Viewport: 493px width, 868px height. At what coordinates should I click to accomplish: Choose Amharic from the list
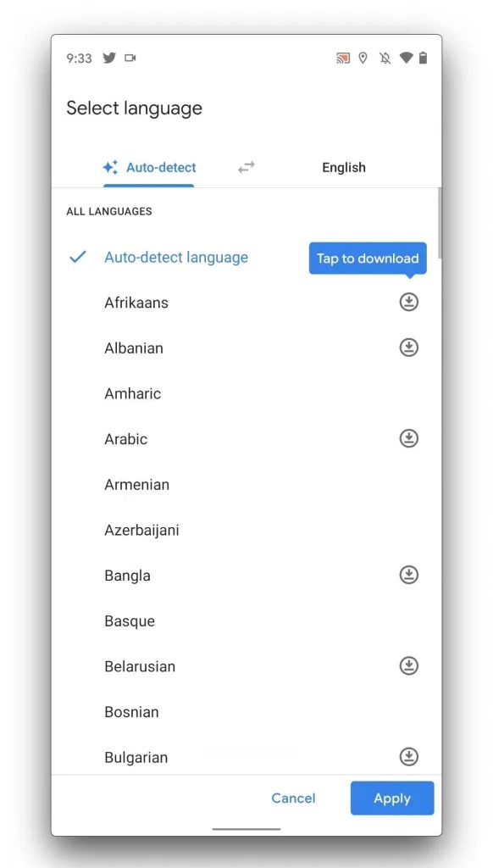click(246, 393)
